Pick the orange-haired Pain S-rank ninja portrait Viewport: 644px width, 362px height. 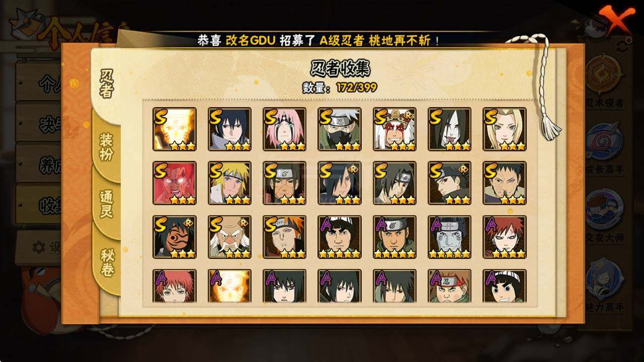(x=284, y=237)
